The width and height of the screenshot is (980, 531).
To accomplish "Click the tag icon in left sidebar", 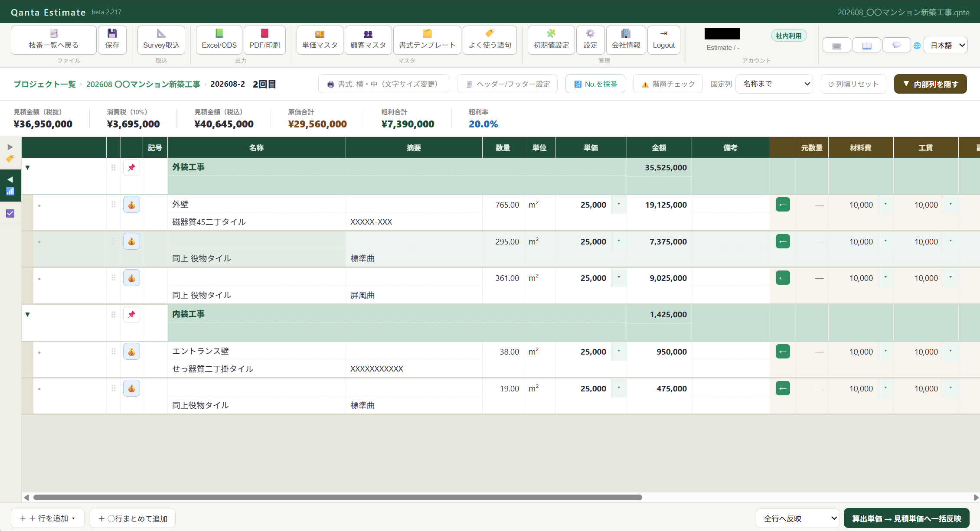I will pos(10,159).
